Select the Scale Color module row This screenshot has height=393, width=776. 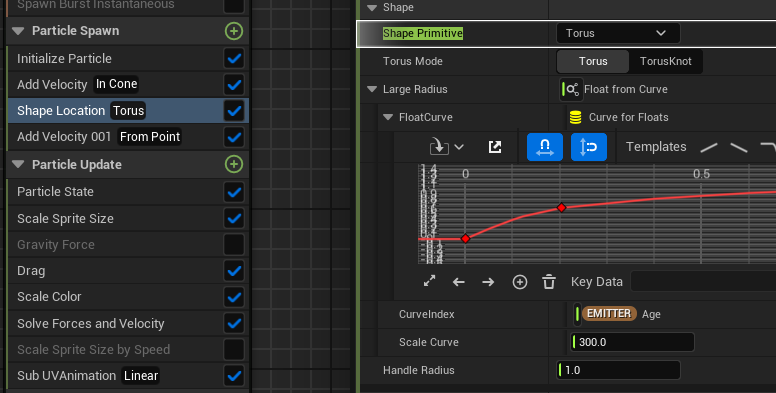pos(128,297)
